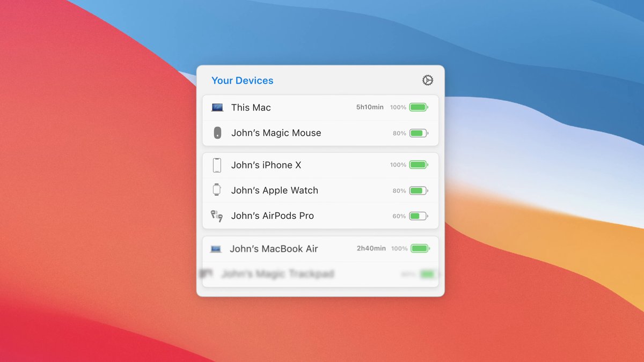Open the settings gear in Your Devices panel
The height and width of the screenshot is (362, 644).
point(427,79)
